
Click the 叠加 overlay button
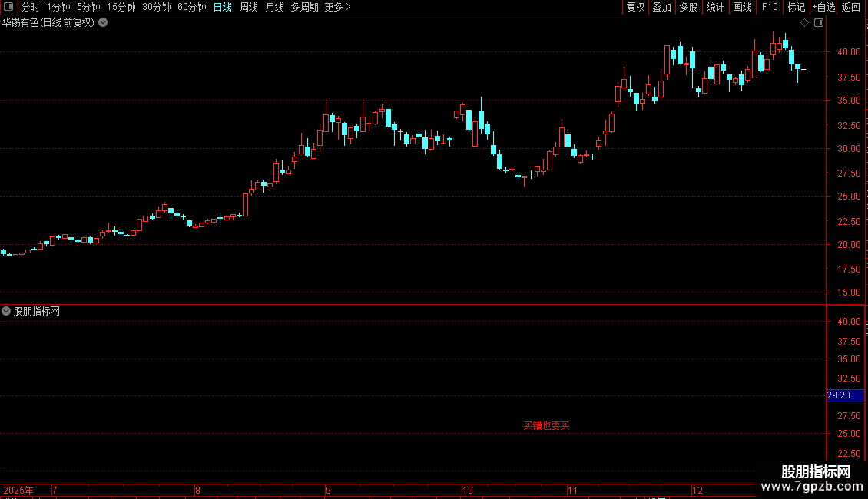pyautogui.click(x=661, y=7)
